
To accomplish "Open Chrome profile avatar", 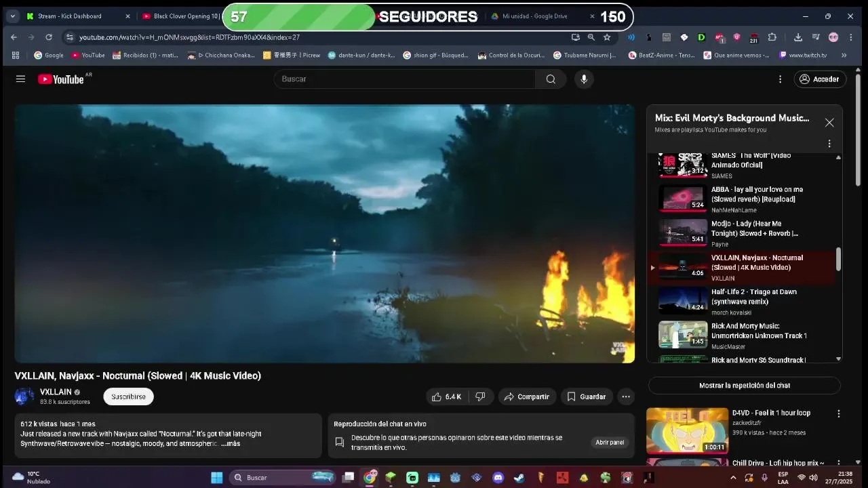I will tap(833, 37).
